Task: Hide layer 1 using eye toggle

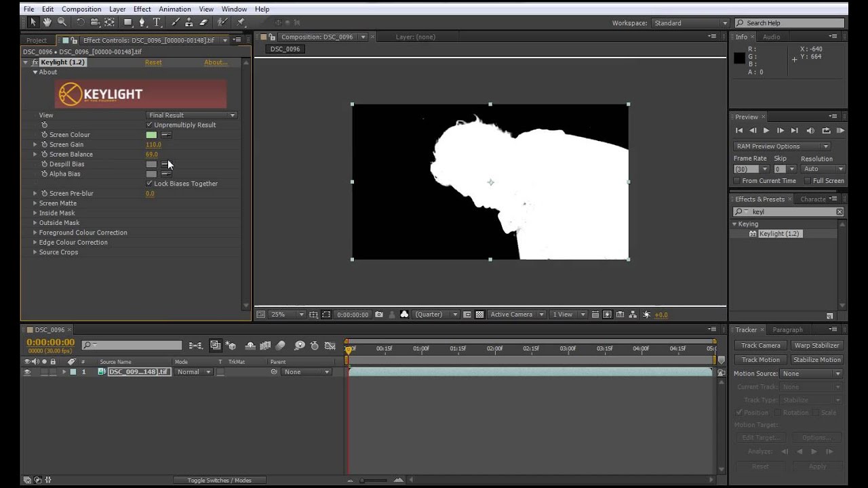Action: (x=27, y=372)
